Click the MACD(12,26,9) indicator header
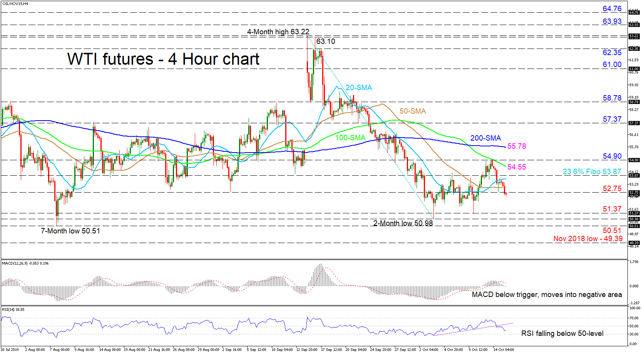The height and width of the screenshot is (354, 644). [25, 263]
